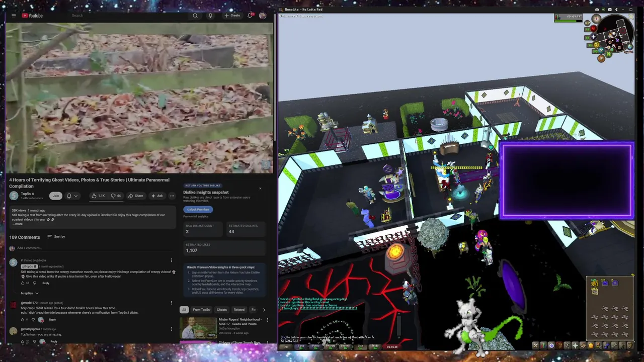Click the Ask button
The width and height of the screenshot is (644, 362).
(x=157, y=196)
